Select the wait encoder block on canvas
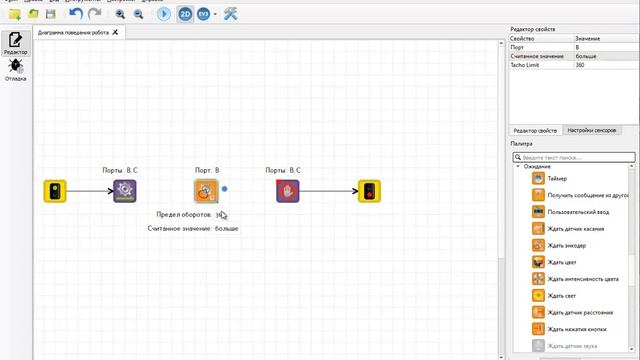Image resolution: width=640 pixels, height=360 pixels. click(206, 191)
